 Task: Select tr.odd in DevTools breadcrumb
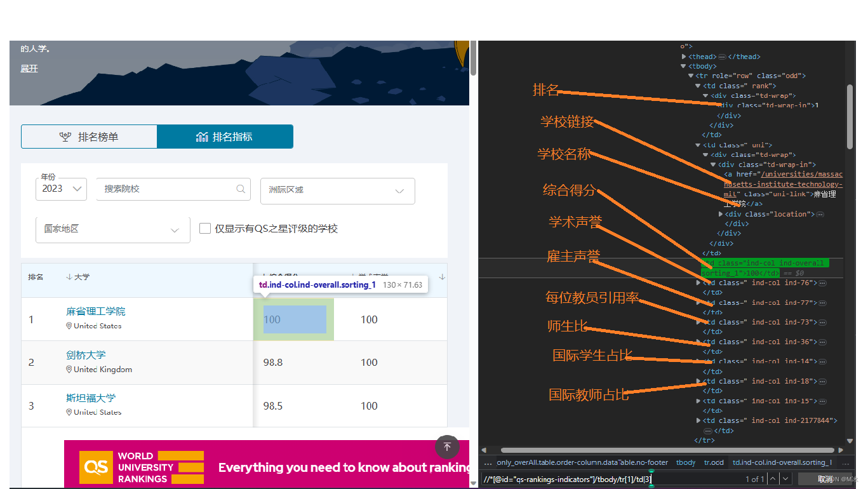[714, 463]
